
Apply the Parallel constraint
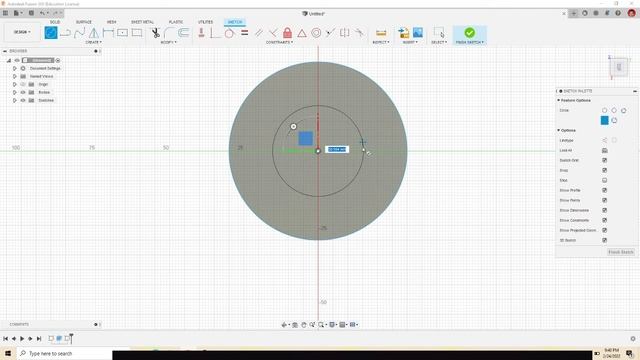point(258,33)
